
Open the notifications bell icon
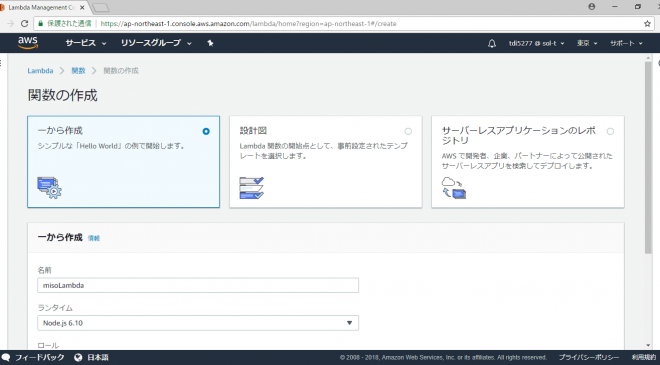pos(492,43)
